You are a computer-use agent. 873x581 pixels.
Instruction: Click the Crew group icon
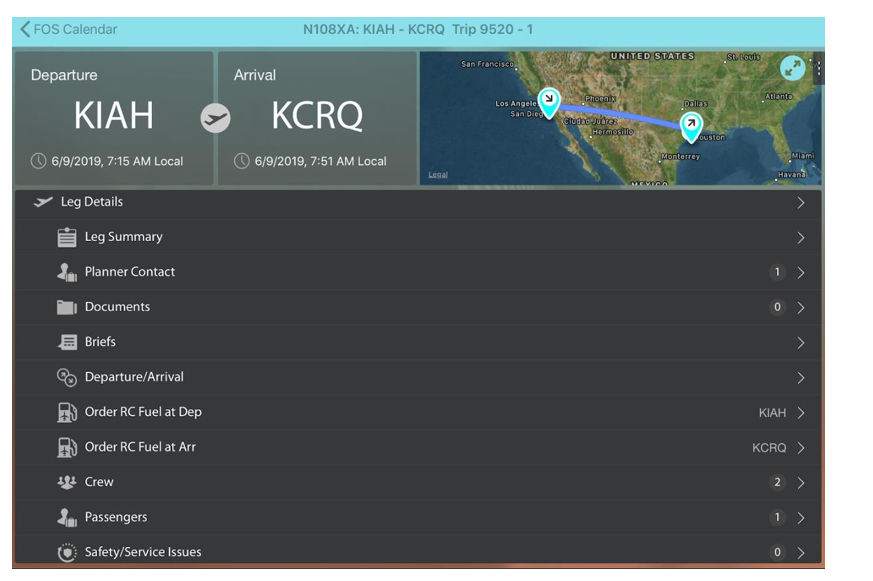click(x=67, y=482)
